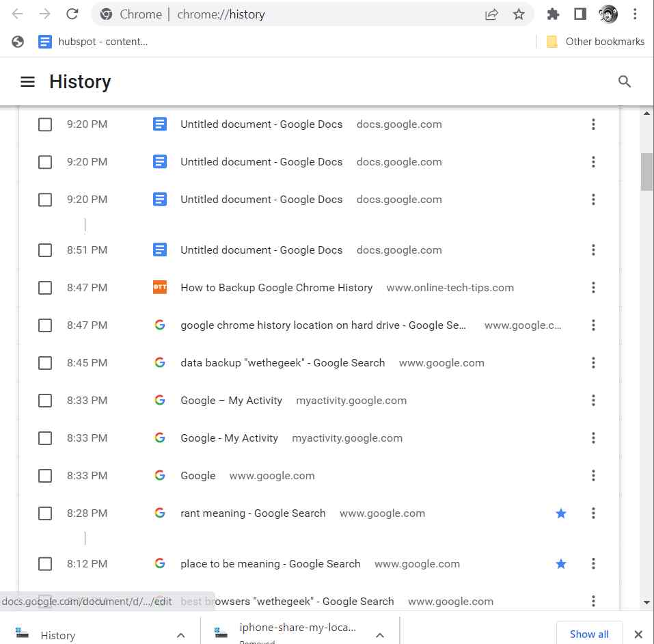Open more actions for rant meaning entry
The image size is (654, 644).
(593, 513)
